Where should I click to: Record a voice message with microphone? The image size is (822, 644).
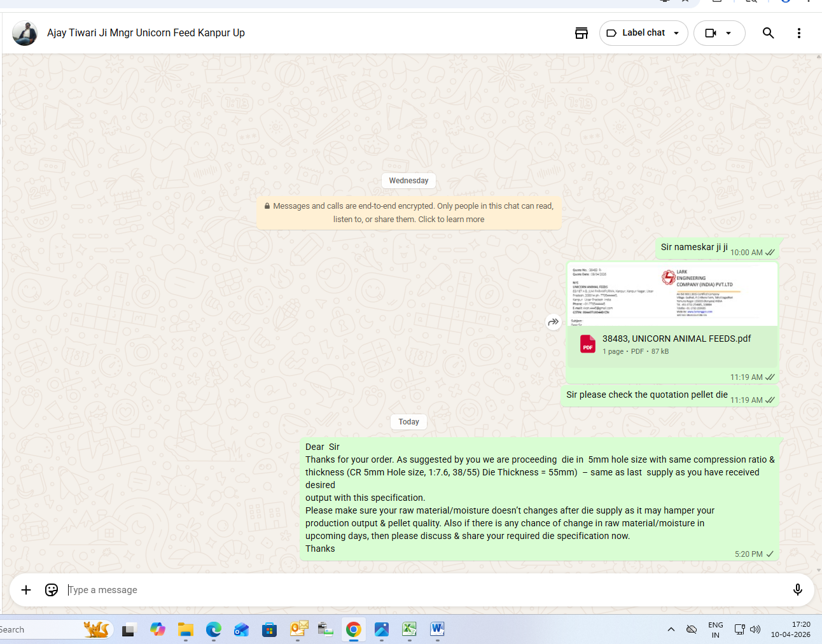coord(797,590)
